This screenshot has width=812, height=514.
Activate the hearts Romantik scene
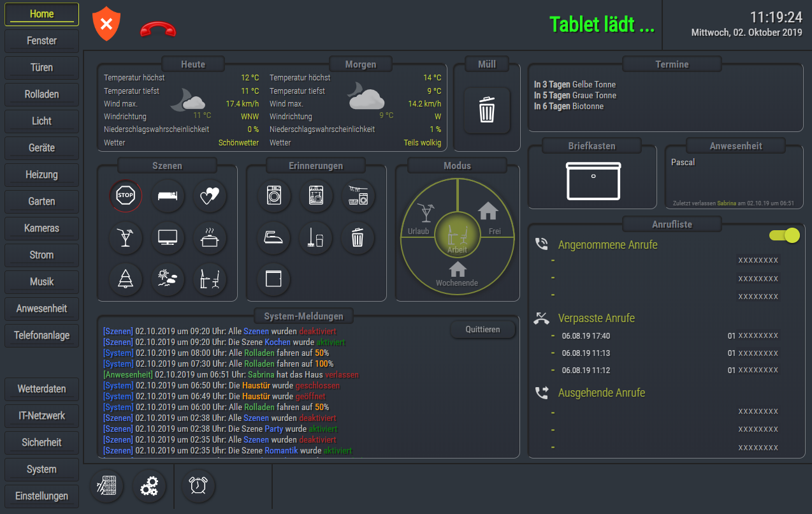pos(210,196)
